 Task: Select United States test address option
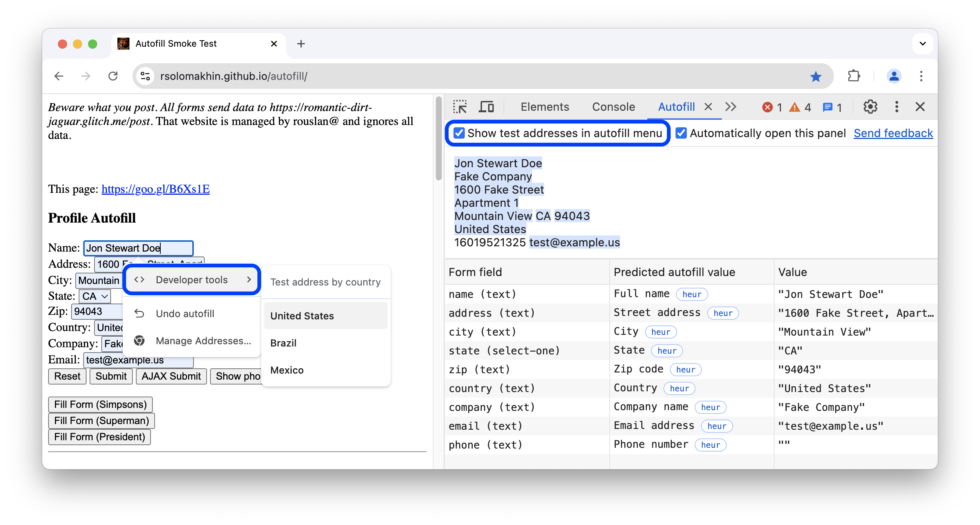[x=303, y=316]
